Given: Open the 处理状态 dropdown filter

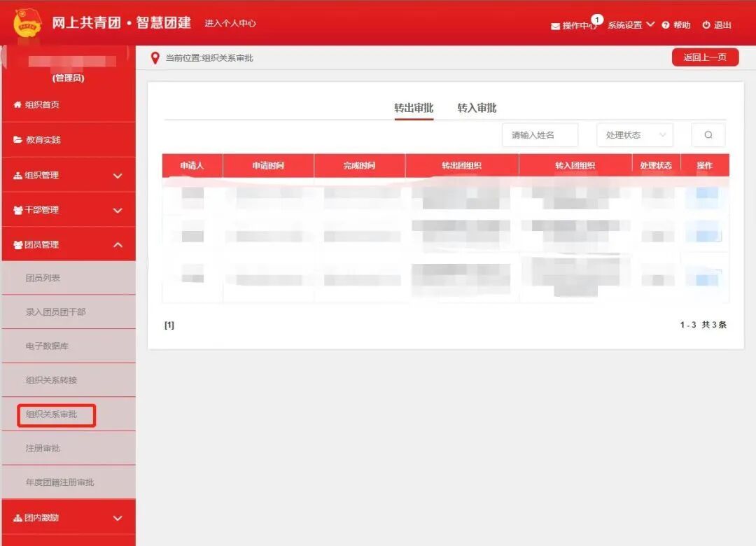Looking at the screenshot, I should click(634, 135).
